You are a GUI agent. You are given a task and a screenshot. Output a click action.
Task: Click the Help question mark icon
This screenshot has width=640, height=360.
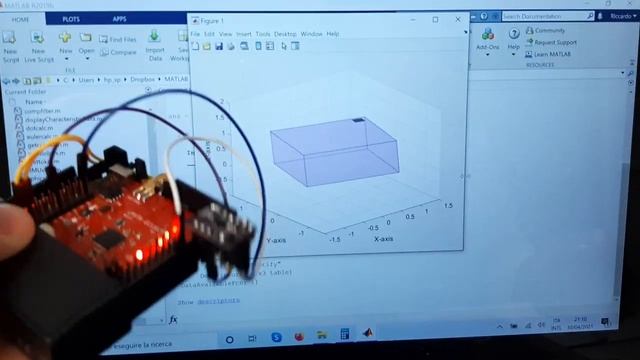click(x=514, y=34)
